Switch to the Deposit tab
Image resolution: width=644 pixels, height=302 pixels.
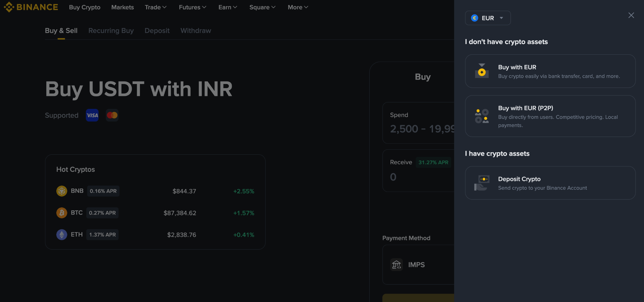pyautogui.click(x=157, y=31)
